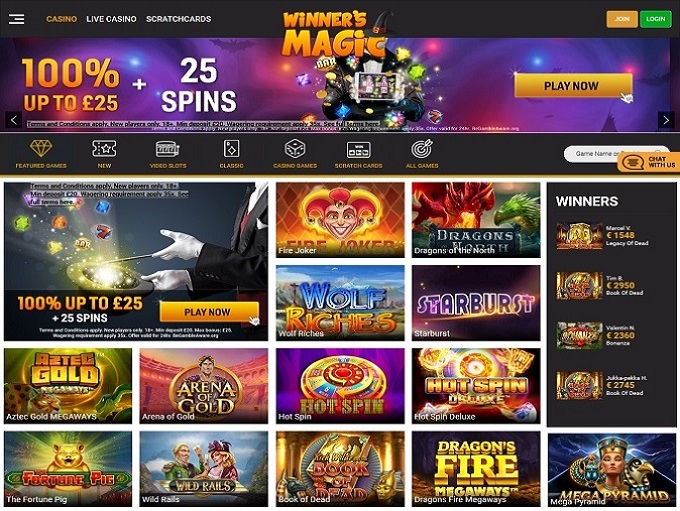
Task: Open the Starburst game thumbnail
Action: (x=476, y=303)
